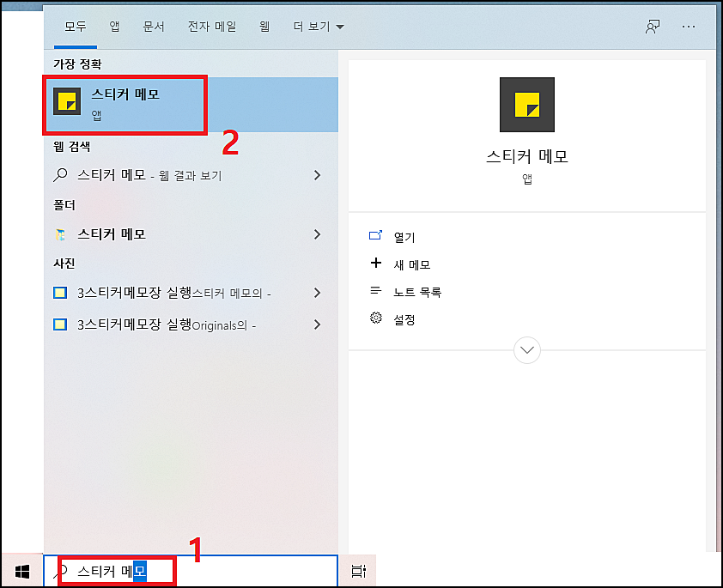Switch to the 모두 tab
Viewport: 723px width, 588px height.
[x=76, y=27]
